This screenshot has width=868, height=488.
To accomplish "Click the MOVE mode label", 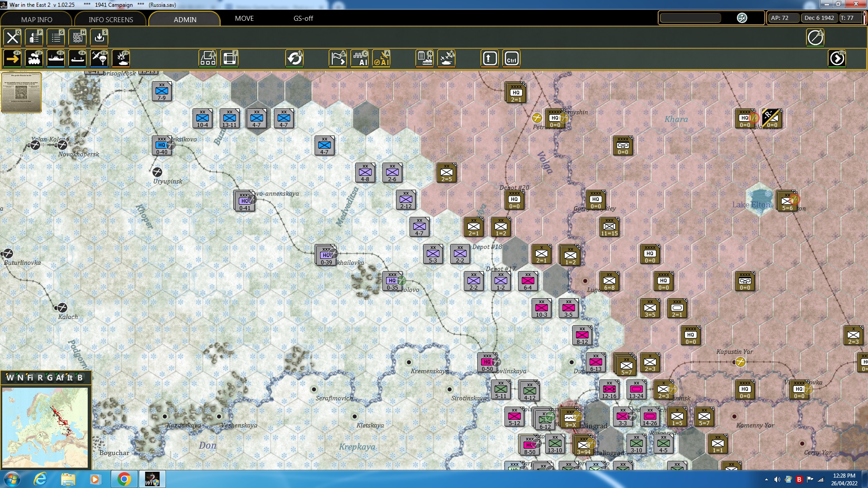I will coord(244,19).
